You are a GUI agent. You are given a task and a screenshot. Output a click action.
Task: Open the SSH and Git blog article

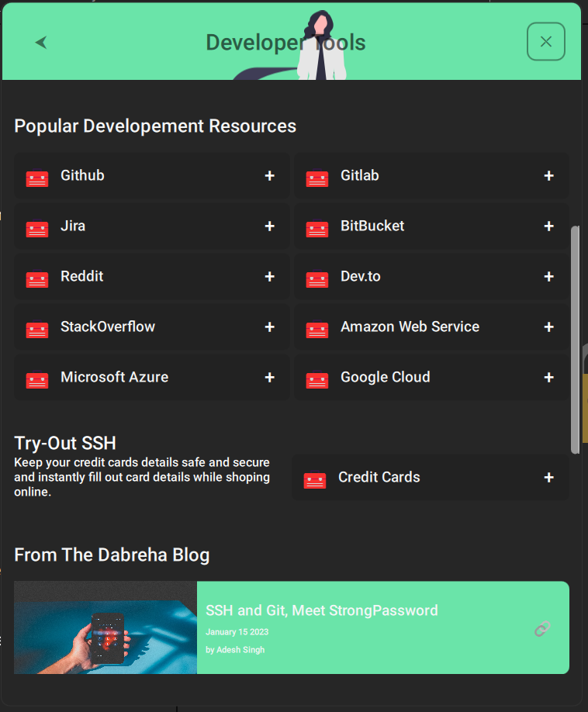click(321, 610)
